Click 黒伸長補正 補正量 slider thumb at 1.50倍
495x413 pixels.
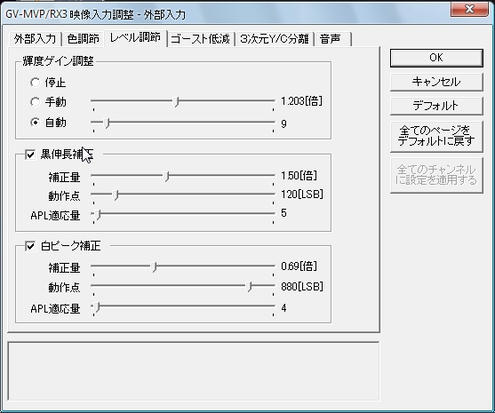coord(167,176)
